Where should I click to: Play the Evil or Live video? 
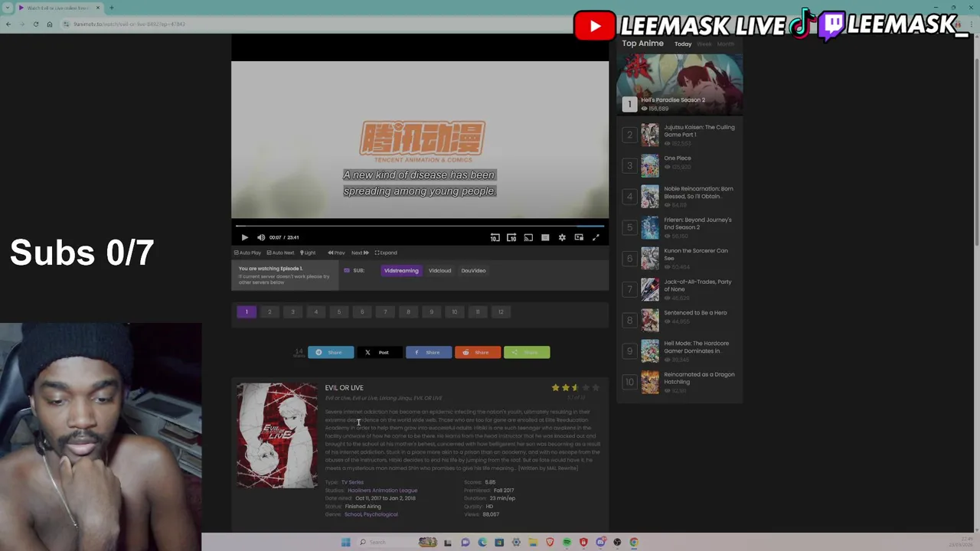click(x=244, y=237)
